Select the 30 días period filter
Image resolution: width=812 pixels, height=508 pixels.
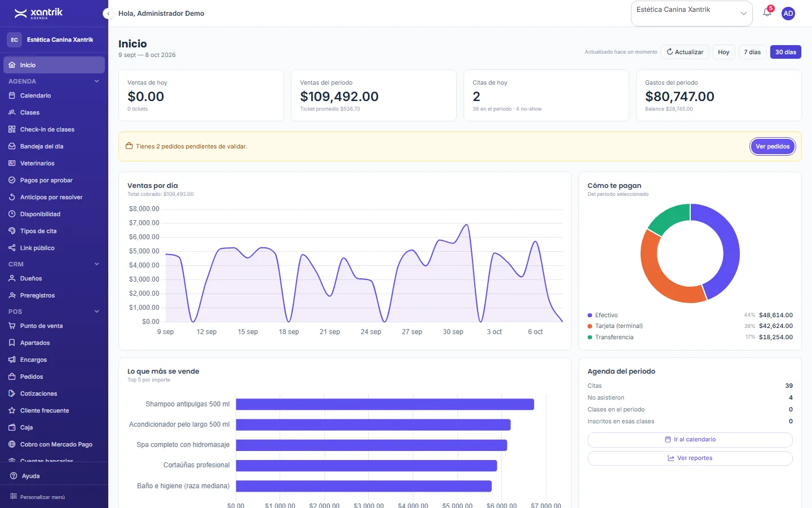point(785,52)
